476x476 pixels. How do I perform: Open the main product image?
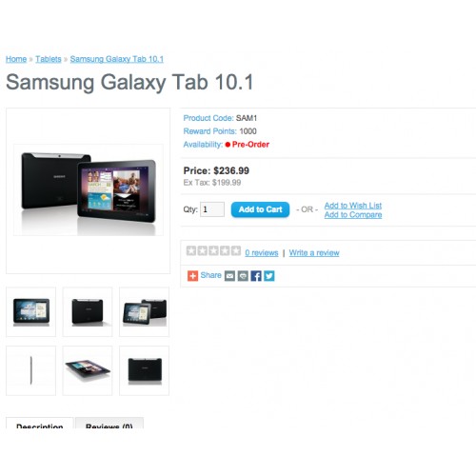[89, 190]
